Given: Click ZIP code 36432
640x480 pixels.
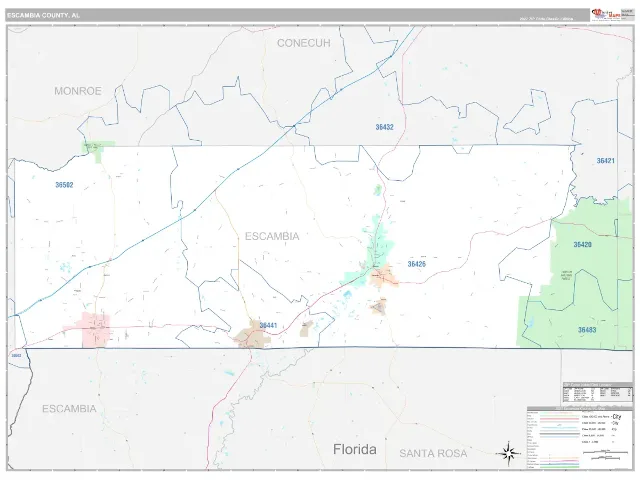Looking at the screenshot, I should [384, 127].
